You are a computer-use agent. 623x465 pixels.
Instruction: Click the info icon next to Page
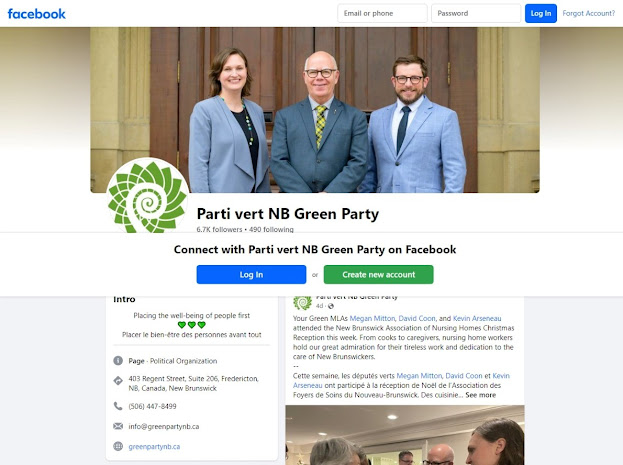(x=118, y=361)
